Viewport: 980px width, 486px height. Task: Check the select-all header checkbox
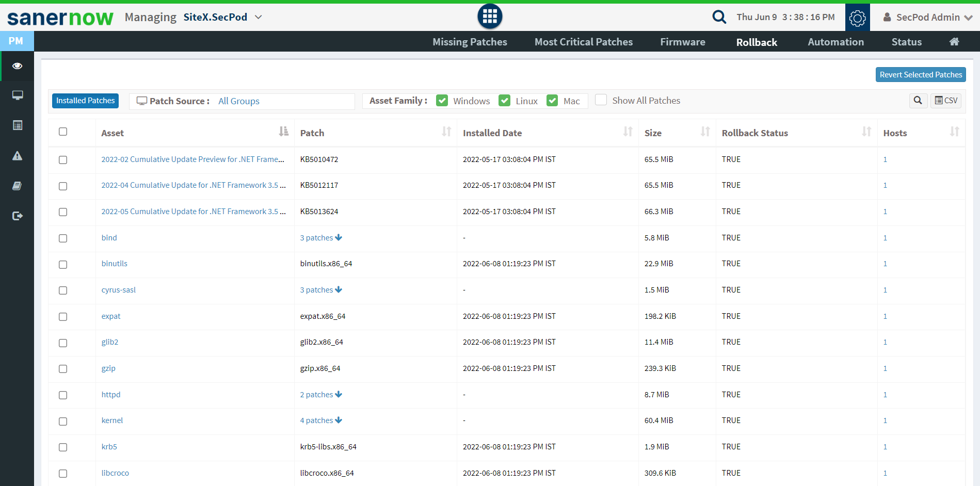coord(63,132)
